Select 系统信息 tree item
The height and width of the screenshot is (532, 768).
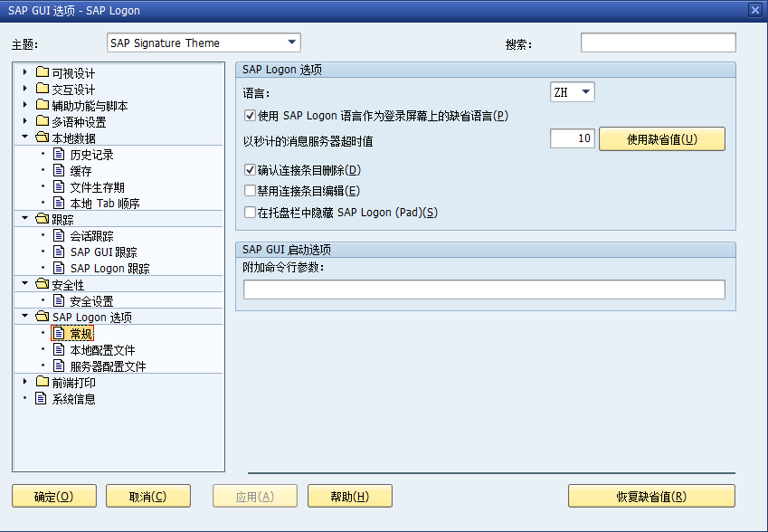coord(74,399)
